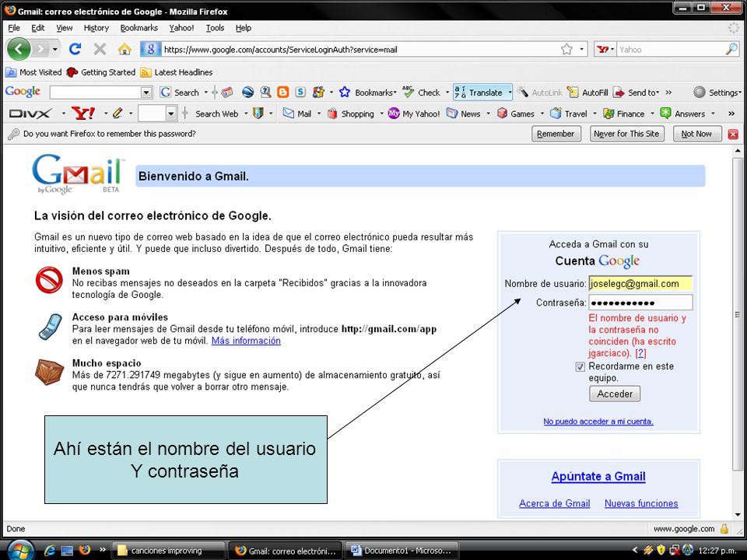This screenshot has height=560, width=747.
Task: Open the File menu
Action: click(14, 28)
